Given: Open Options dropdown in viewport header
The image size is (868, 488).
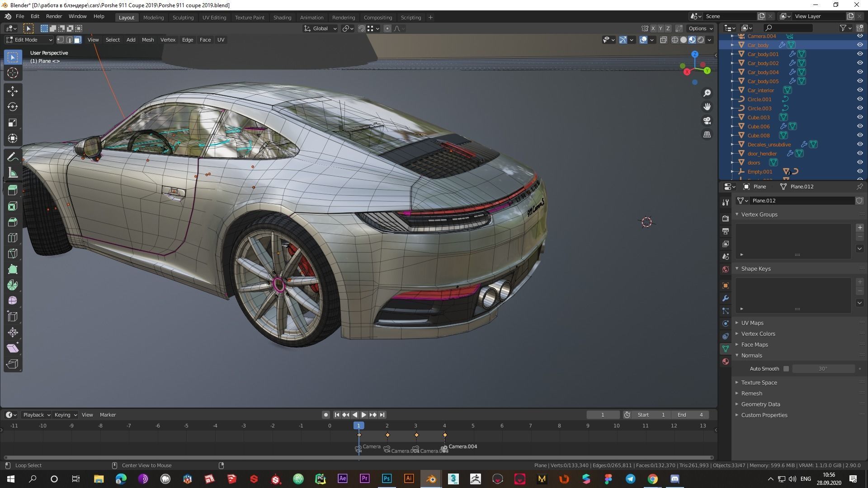Looking at the screenshot, I should point(700,28).
